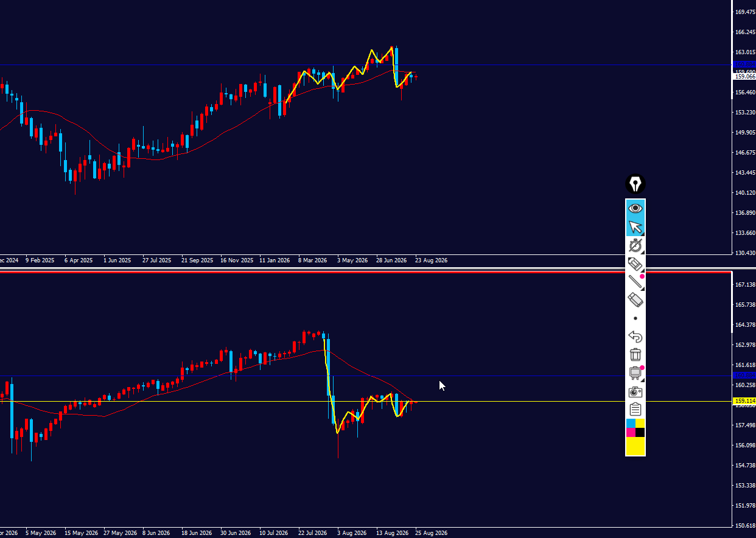Click the 169.475 price axis label

click(x=745, y=12)
